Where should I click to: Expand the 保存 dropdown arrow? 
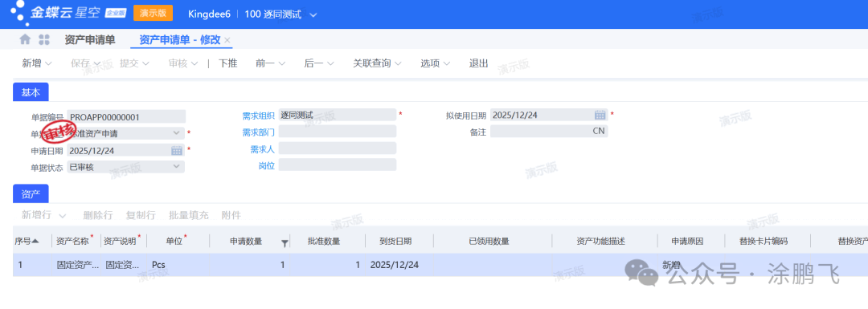pos(97,63)
